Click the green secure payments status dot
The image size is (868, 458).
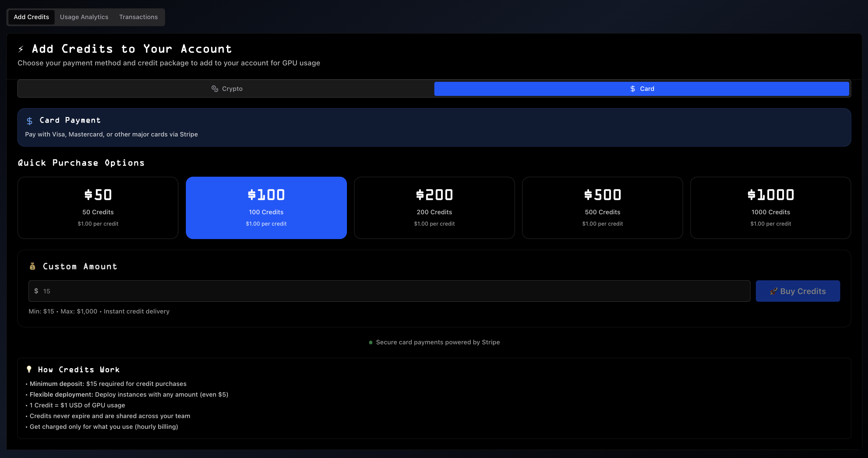coord(371,342)
